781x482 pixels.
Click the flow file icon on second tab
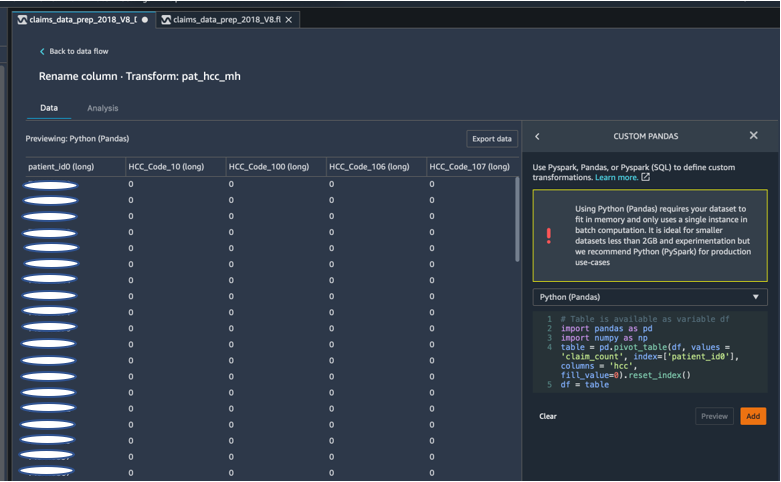coord(165,20)
